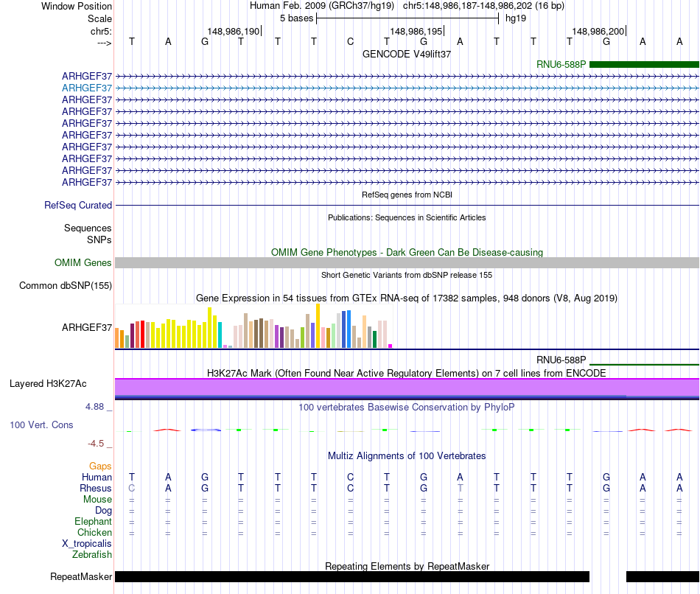Viewport: 700px width, 594px height.
Task: Click the Sequences label under Publications
Action: click(x=88, y=228)
